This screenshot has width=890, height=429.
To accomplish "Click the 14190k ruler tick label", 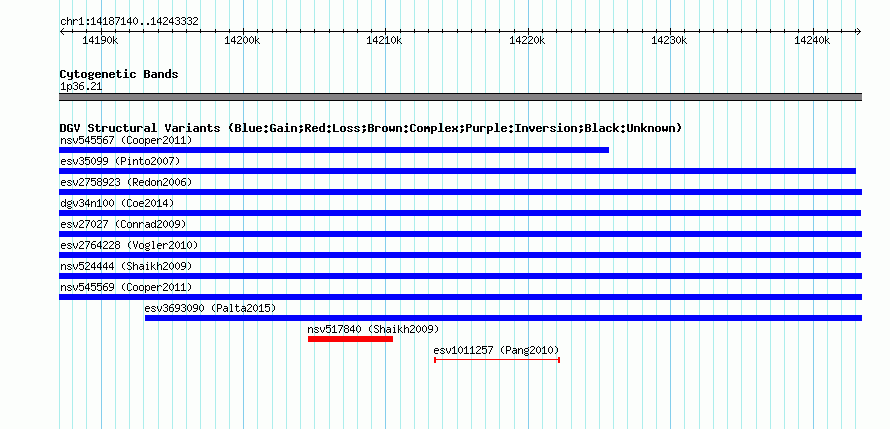I will point(100,40).
